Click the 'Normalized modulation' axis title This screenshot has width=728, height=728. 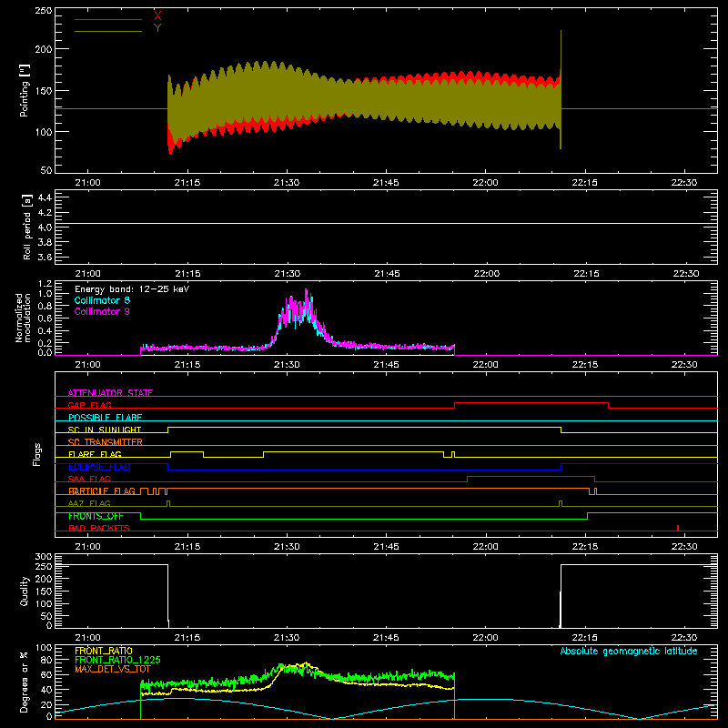coord(23,318)
